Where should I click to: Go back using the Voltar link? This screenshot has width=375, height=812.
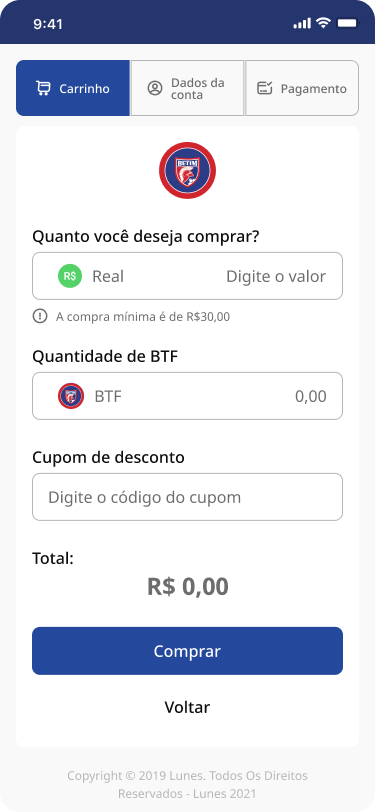(188, 707)
